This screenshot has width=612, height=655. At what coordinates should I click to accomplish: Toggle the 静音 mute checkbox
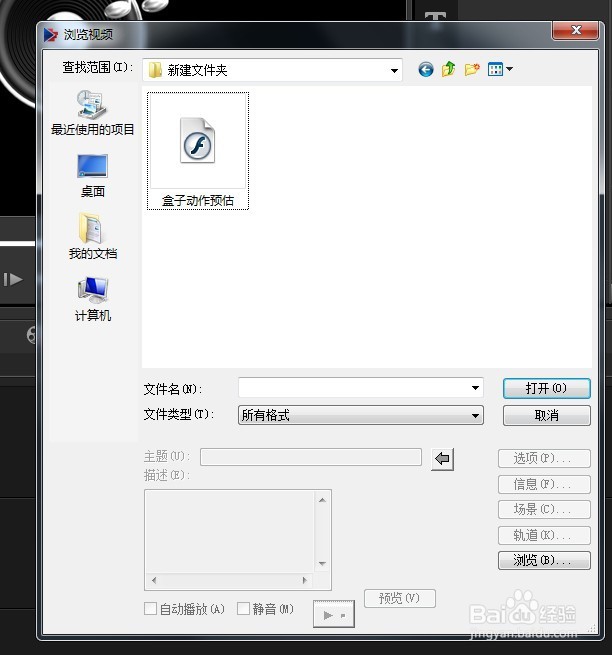[244, 609]
